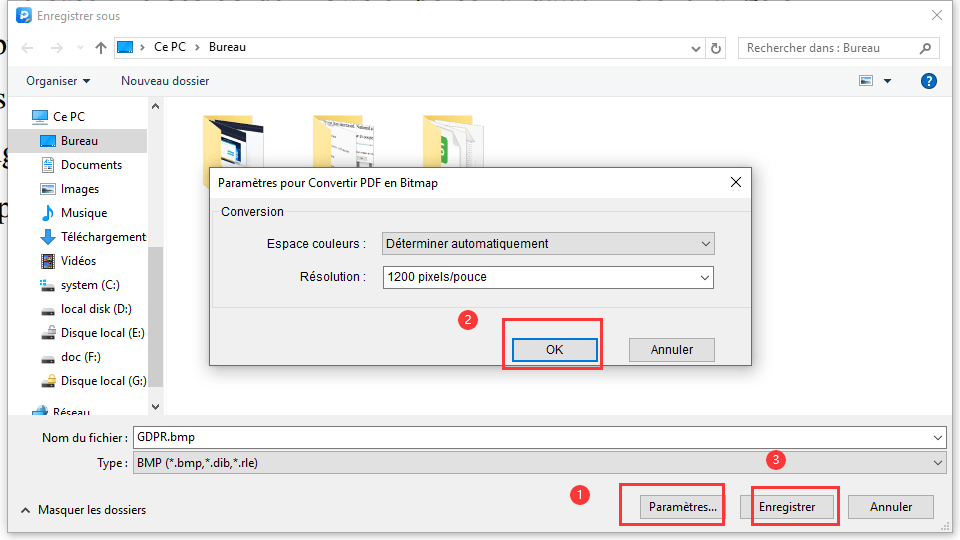Viewport: 960px width, 540px height.
Task: Select Disque local (E:)
Action: 103,333
